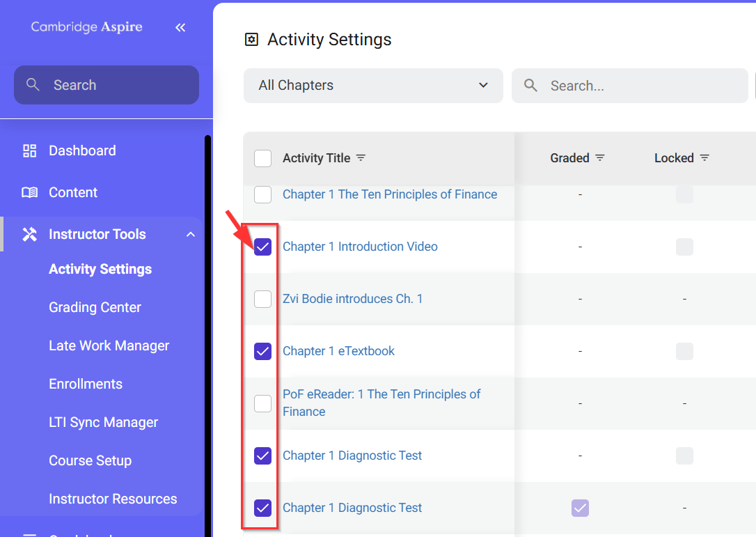Collapse the sidebar with double-chevron icon

pyautogui.click(x=180, y=27)
